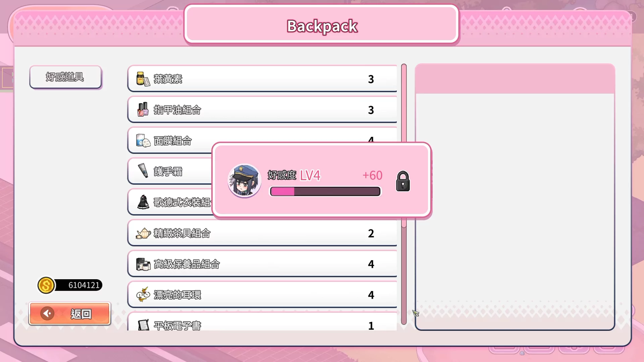Select the 高級保養品組合 item row
This screenshot has height=362, width=644.
click(262, 264)
